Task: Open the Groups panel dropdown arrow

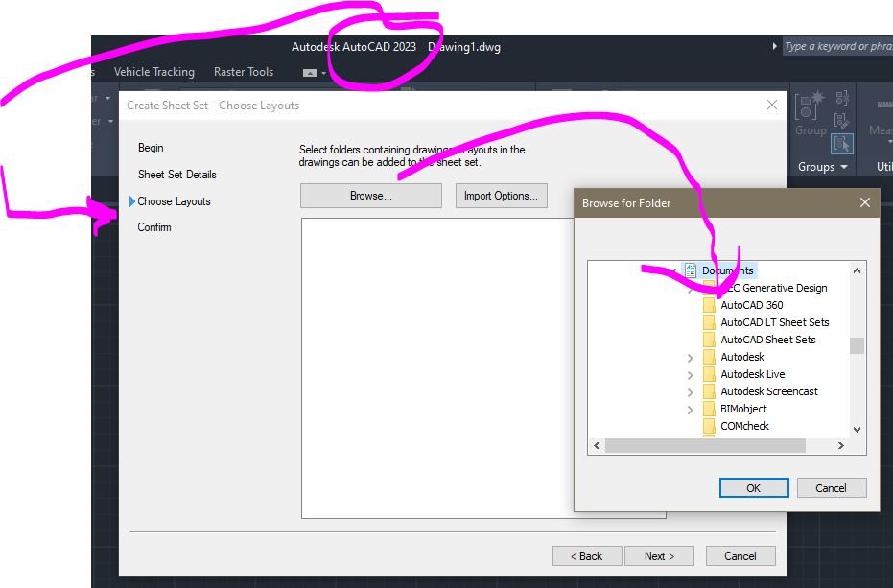Action: 843,166
